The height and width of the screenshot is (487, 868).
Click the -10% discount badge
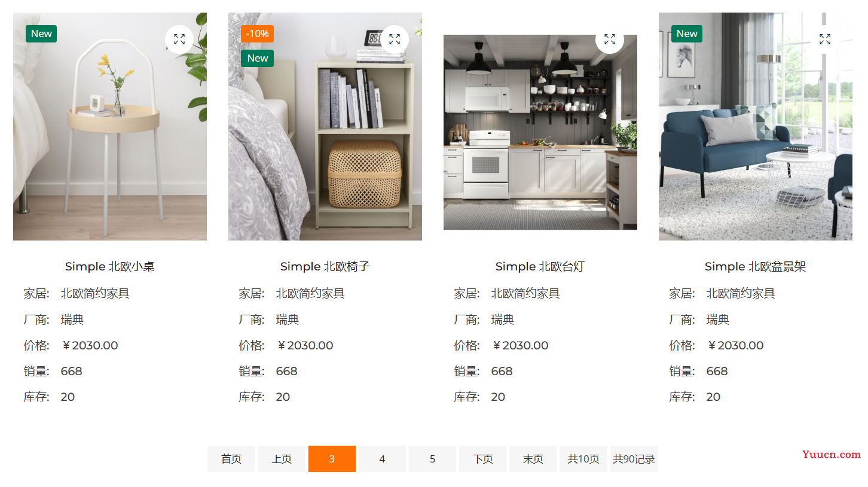(257, 34)
